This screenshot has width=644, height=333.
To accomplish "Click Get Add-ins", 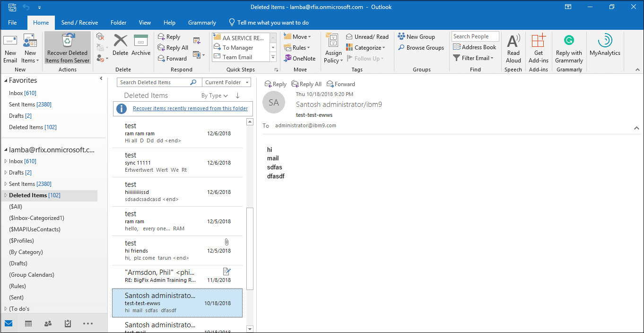I will coord(539,48).
